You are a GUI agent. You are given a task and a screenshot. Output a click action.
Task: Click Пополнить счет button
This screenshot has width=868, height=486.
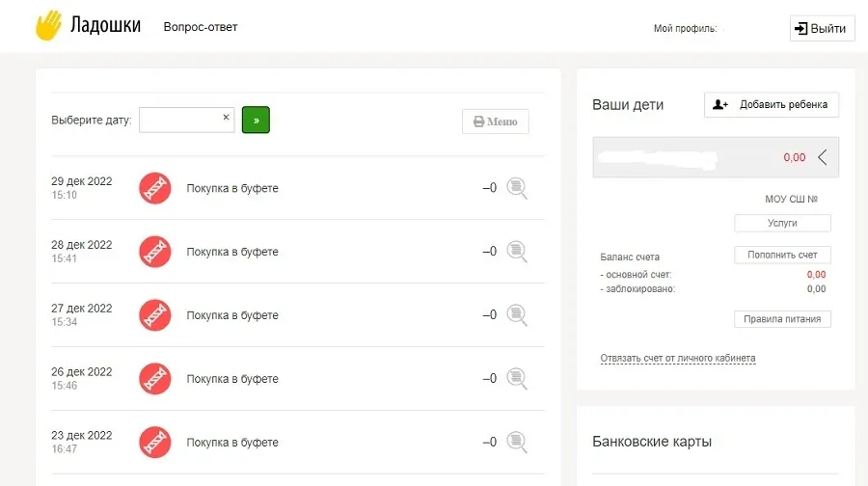(x=782, y=256)
